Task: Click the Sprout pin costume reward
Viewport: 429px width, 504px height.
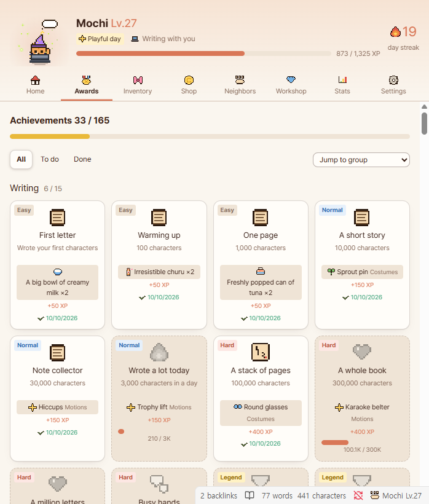Action: click(362, 272)
